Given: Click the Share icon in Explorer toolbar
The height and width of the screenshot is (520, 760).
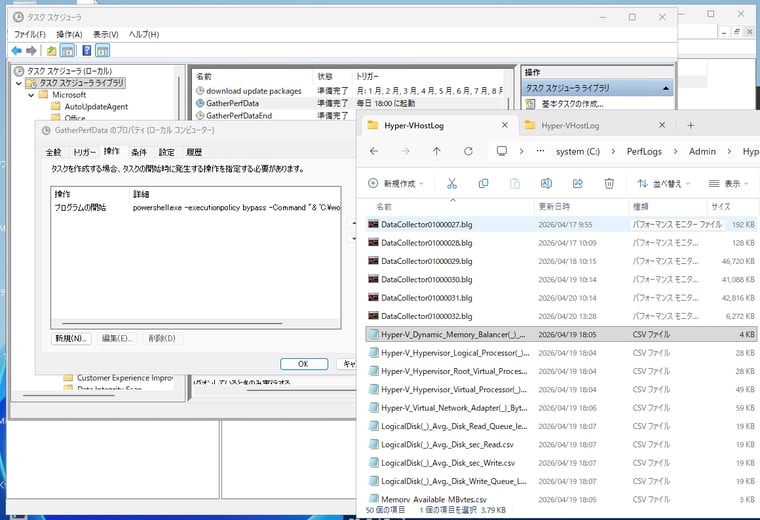Looking at the screenshot, I should point(578,183).
